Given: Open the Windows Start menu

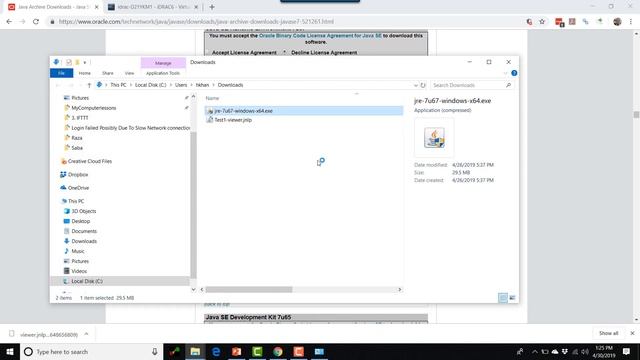Looking at the screenshot, I should (10, 351).
